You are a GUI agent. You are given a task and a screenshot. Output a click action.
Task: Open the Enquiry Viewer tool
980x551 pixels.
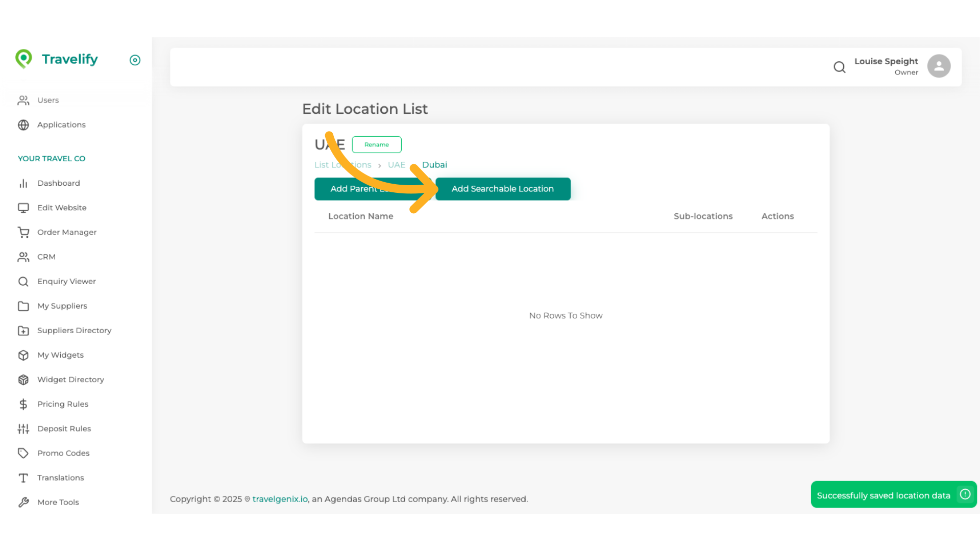(66, 281)
